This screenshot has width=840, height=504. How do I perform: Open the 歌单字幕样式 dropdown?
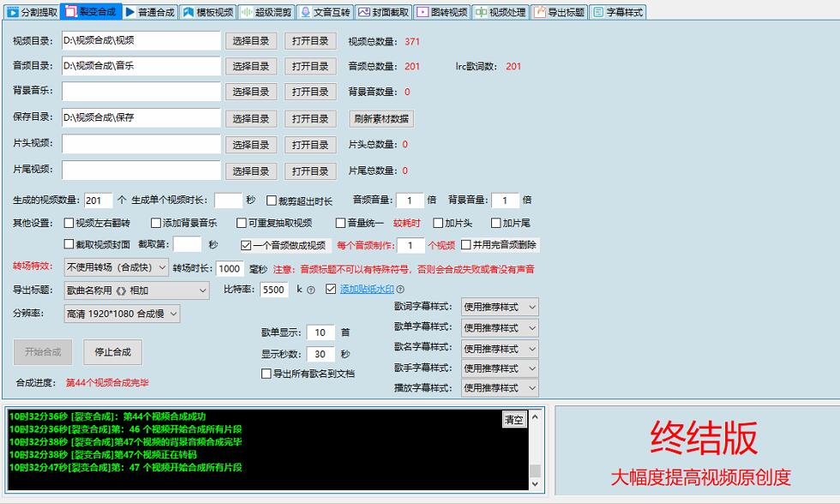click(x=499, y=327)
